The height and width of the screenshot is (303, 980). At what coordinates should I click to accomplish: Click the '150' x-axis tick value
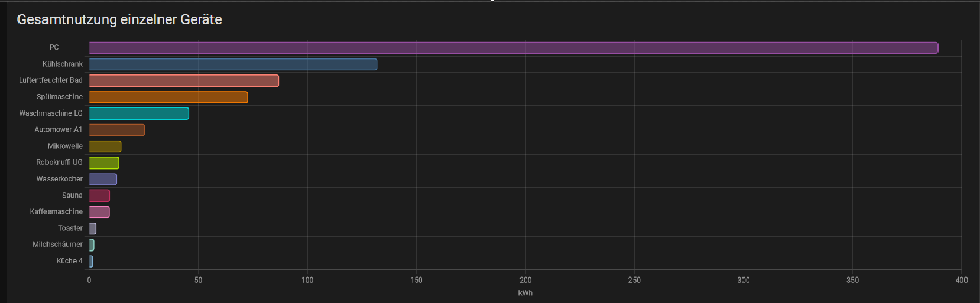pyautogui.click(x=417, y=280)
